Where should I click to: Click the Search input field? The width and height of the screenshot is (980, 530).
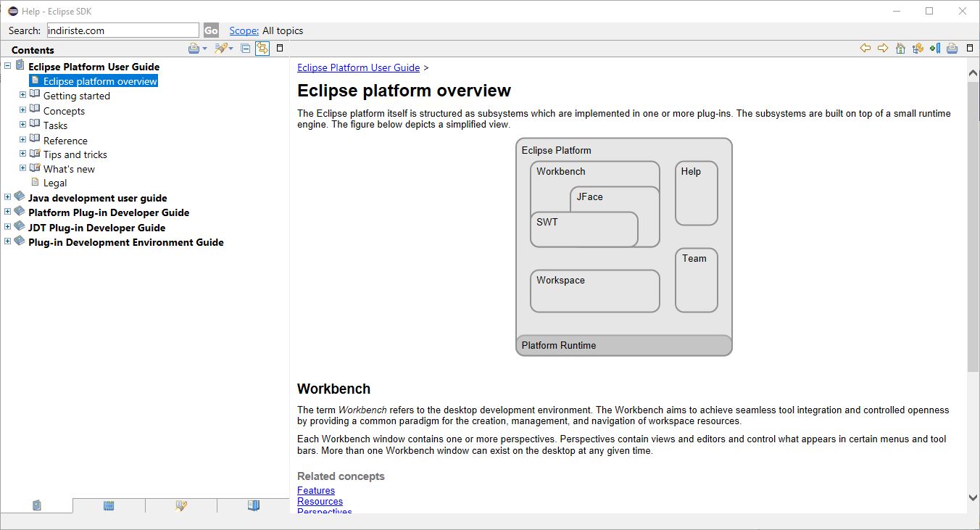pos(122,30)
